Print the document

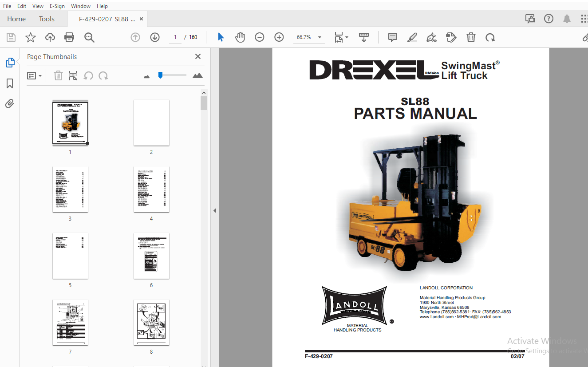click(x=69, y=37)
